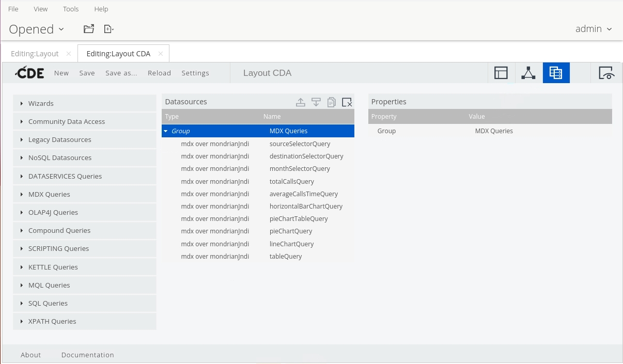
Task: Click the open folder browse icon
Action: coord(89,29)
